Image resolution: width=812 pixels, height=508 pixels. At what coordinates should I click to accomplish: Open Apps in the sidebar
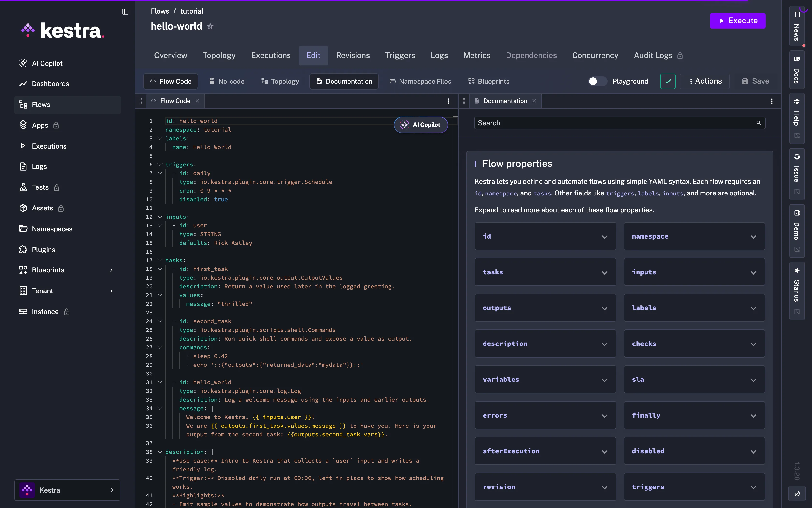pos(67,125)
